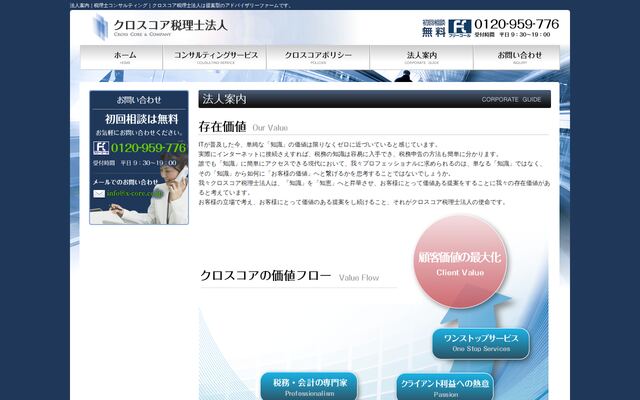Click the 顧客価値の最大化 red circle
This screenshot has height=400, width=640.
pyautogui.click(x=460, y=261)
